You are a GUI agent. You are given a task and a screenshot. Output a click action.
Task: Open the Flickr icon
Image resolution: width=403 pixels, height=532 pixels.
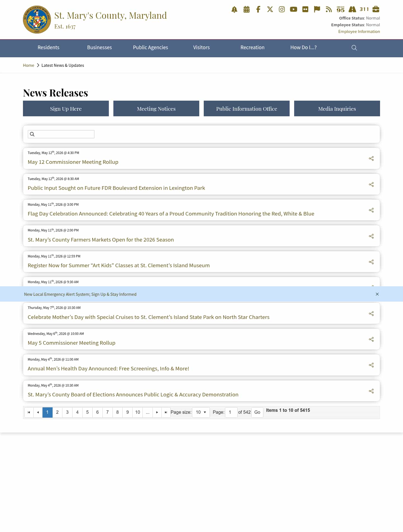tap(305, 9)
